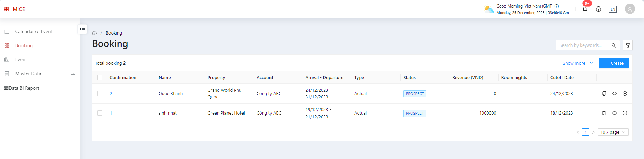Check the Quoc Khanh row checkbox

coord(100,94)
